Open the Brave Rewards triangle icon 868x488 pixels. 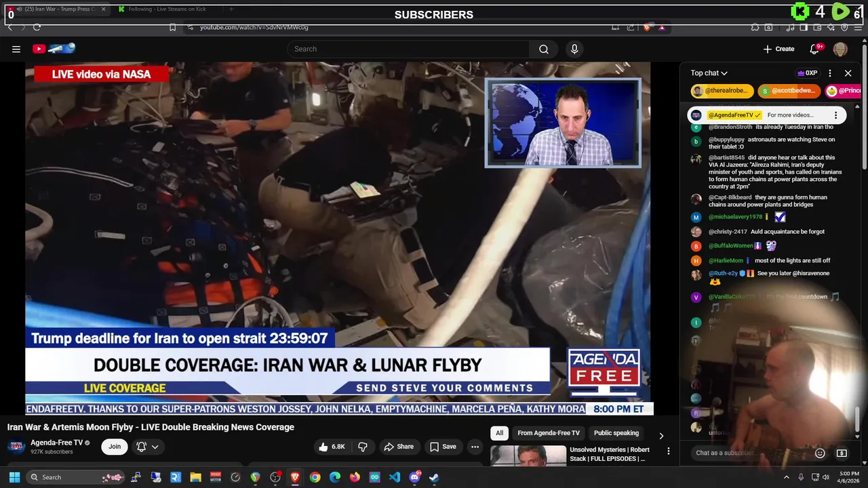tap(662, 27)
